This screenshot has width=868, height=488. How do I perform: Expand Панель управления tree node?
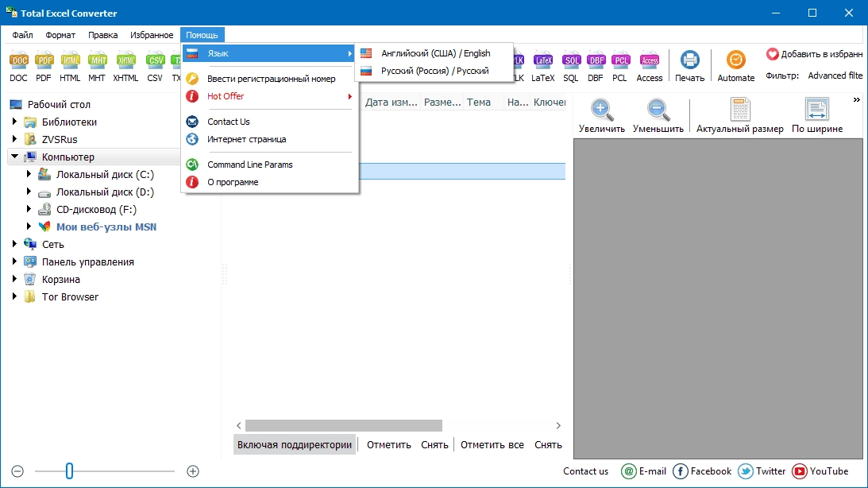(15, 261)
